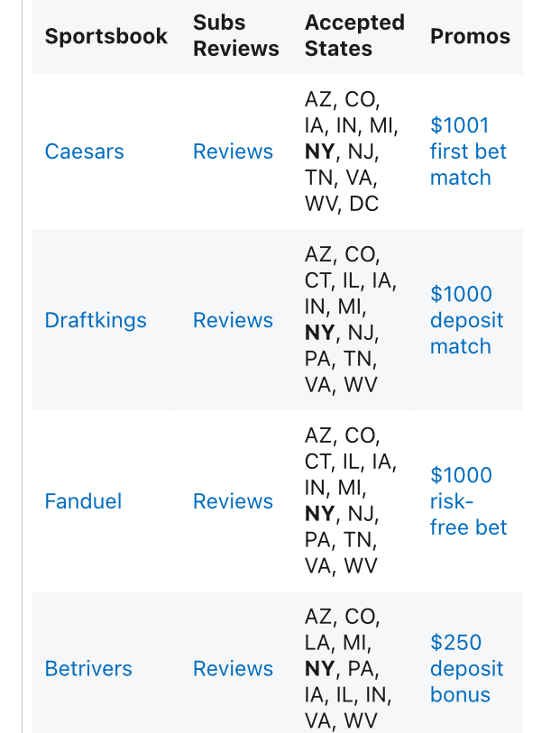The width and height of the screenshot is (560, 733).
Task: Open Reviews link in Betrivers row
Action: (233, 668)
